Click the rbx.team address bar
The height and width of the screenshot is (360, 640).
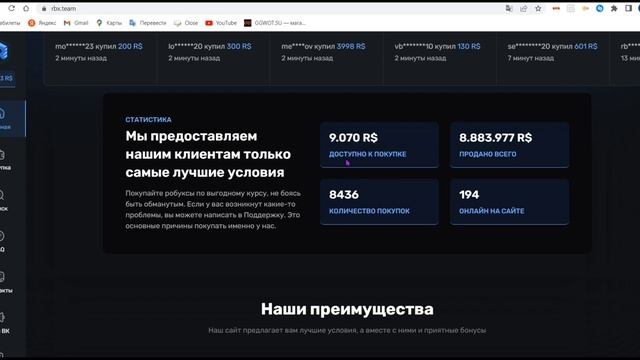(269, 9)
